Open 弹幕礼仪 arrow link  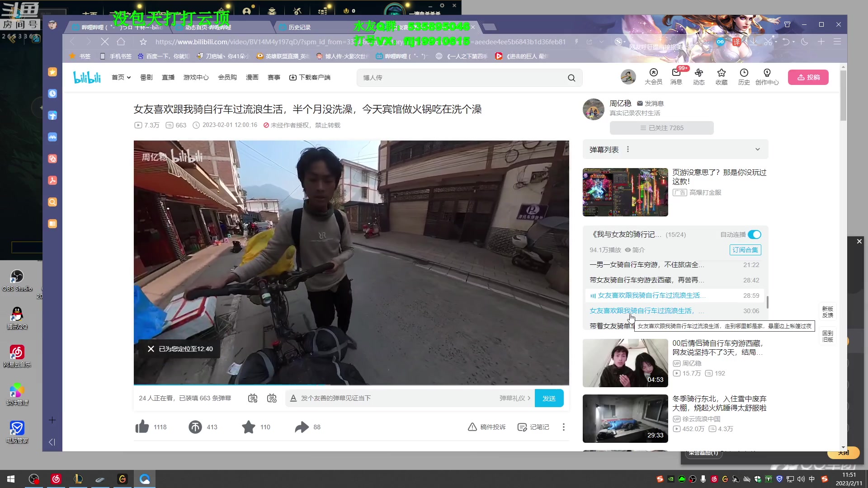pos(515,398)
